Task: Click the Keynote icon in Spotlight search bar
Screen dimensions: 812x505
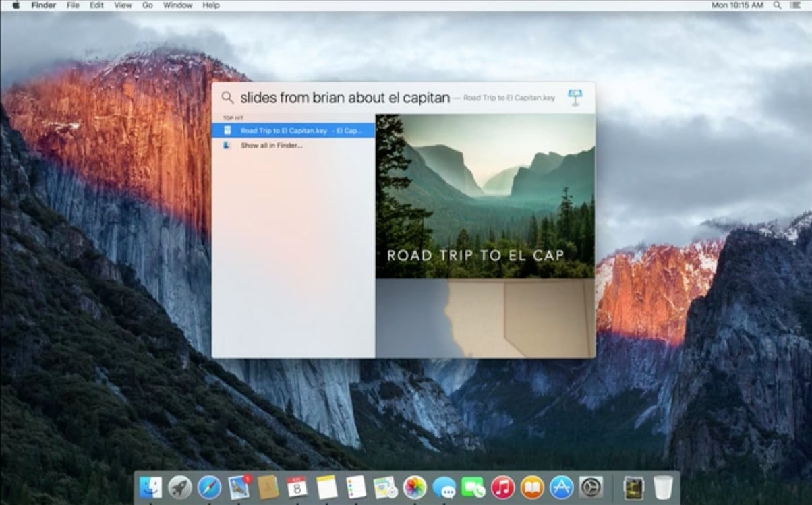Action: 575,97
